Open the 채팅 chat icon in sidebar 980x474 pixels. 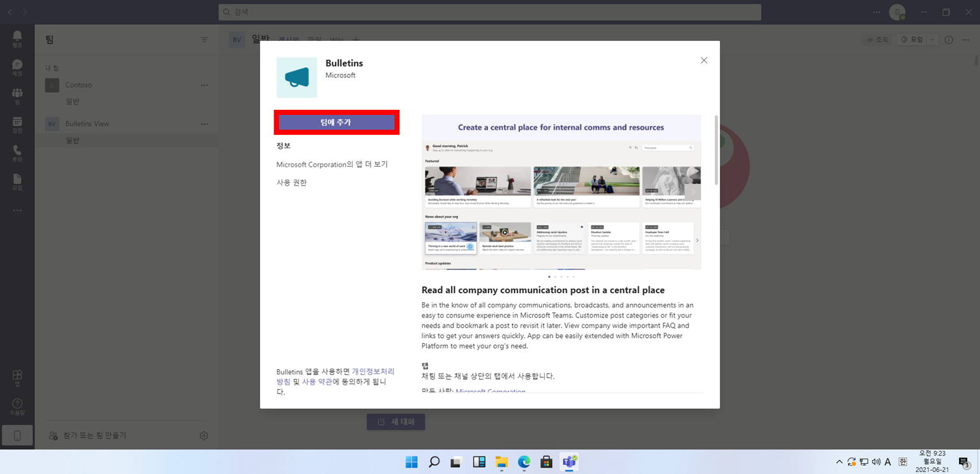tap(17, 67)
